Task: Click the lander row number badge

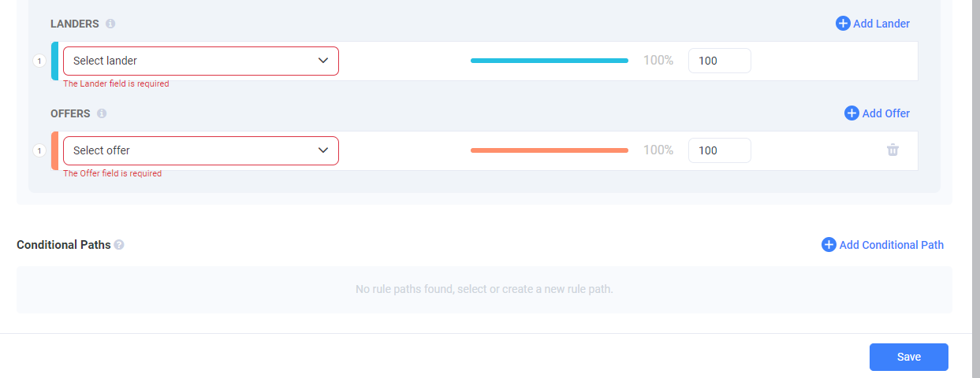Action: 39,61
